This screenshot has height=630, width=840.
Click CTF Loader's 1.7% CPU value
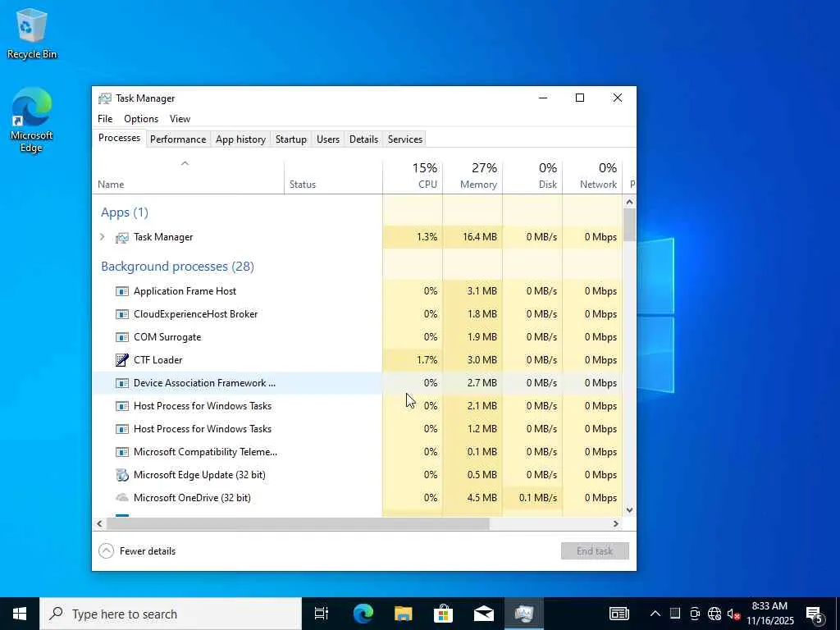tap(427, 360)
